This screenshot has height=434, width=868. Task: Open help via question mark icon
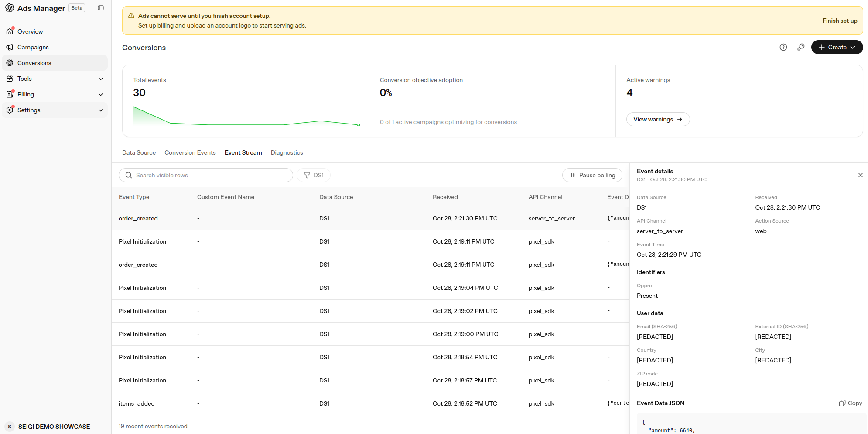tap(783, 47)
